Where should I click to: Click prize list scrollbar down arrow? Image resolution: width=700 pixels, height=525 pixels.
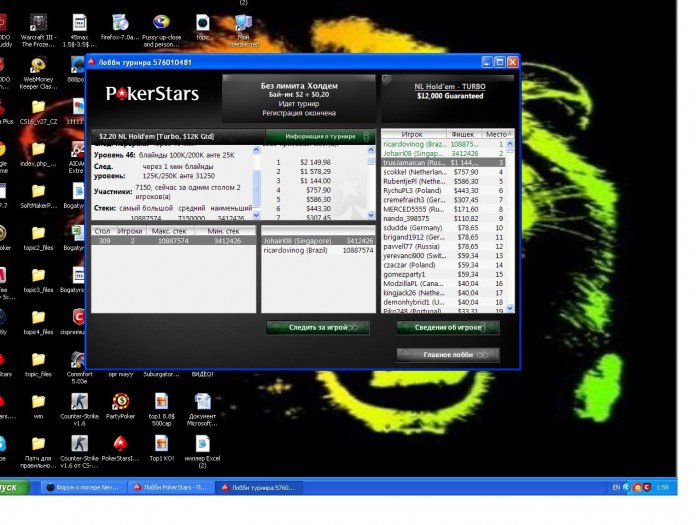371,215
